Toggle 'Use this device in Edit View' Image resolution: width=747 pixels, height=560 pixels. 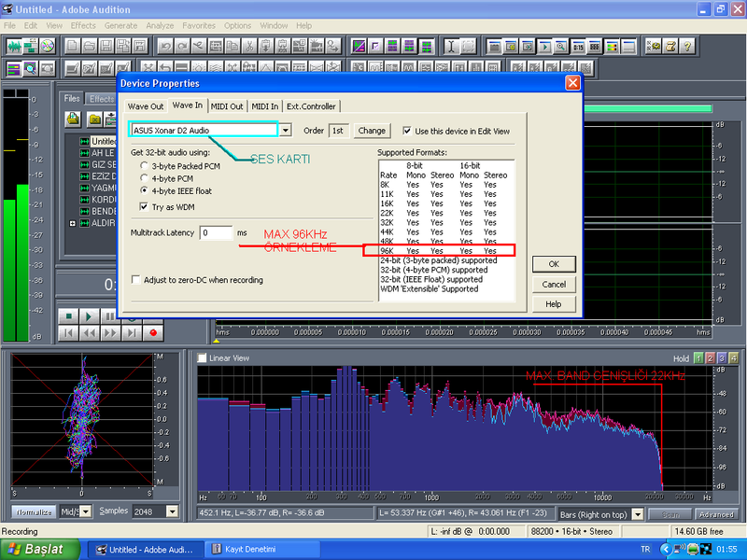pos(407,131)
